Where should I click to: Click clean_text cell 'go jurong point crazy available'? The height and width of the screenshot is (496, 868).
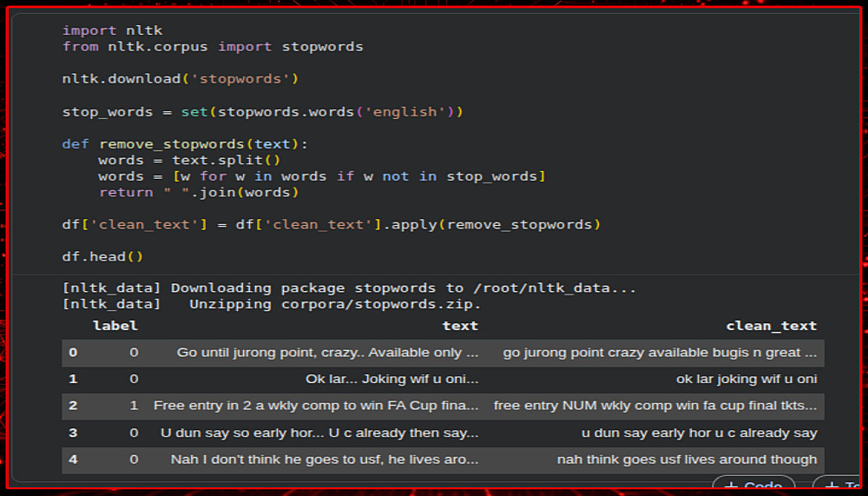tap(660, 353)
